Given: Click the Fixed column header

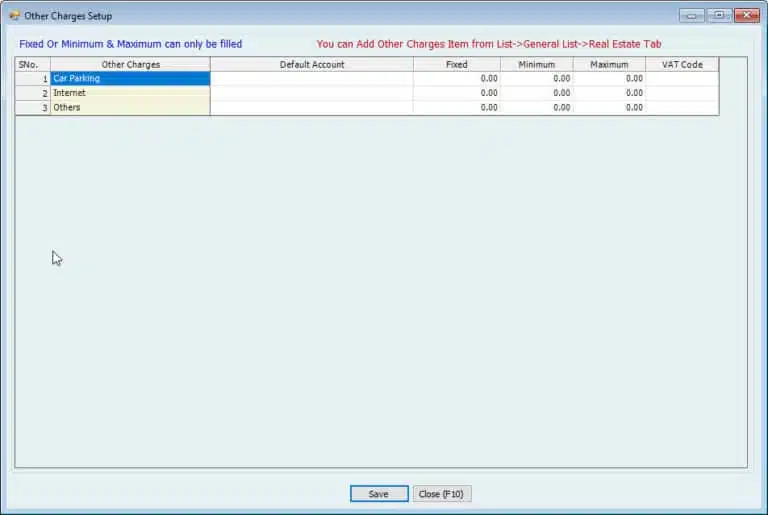Looking at the screenshot, I should (456, 64).
